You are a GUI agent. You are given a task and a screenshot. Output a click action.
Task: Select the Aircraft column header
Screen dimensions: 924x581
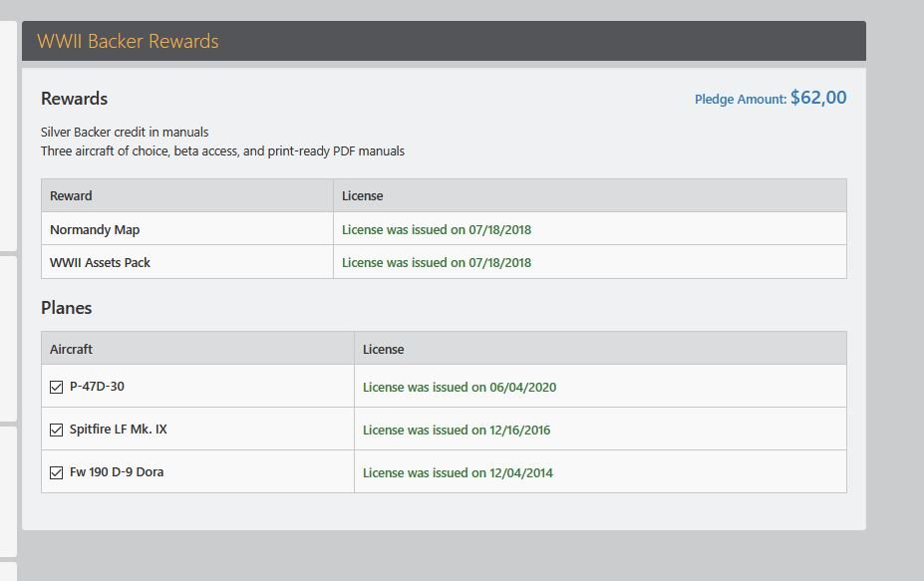72,349
